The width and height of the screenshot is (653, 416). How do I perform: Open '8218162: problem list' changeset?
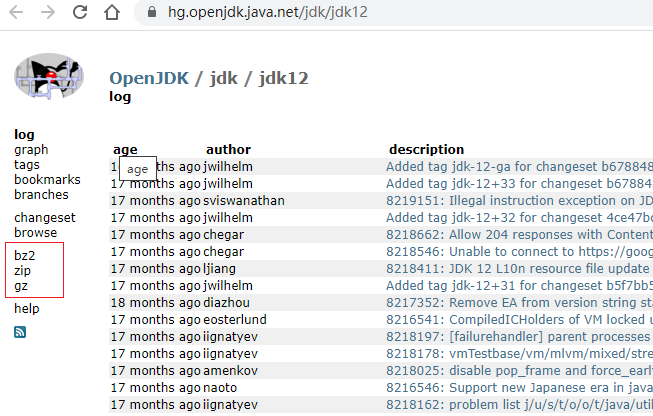tap(519, 405)
